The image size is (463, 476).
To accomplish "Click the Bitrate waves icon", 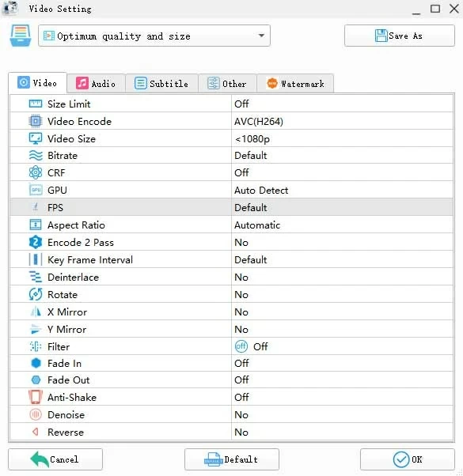I will click(36, 156).
